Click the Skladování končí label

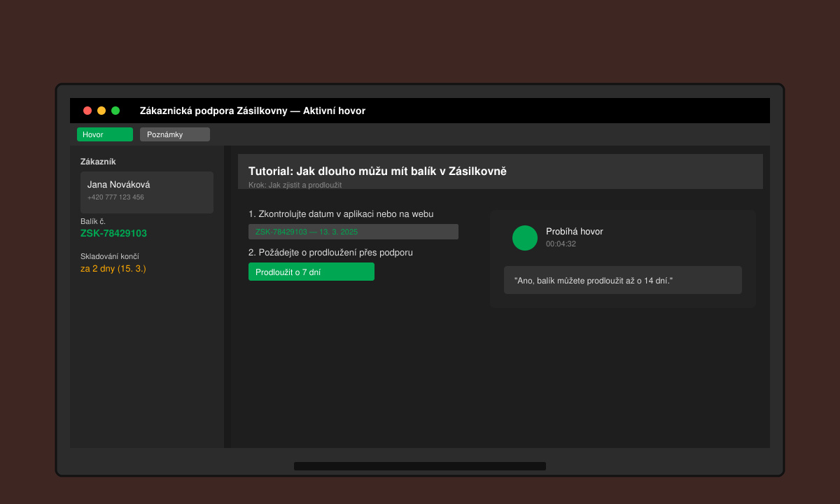coord(110,256)
